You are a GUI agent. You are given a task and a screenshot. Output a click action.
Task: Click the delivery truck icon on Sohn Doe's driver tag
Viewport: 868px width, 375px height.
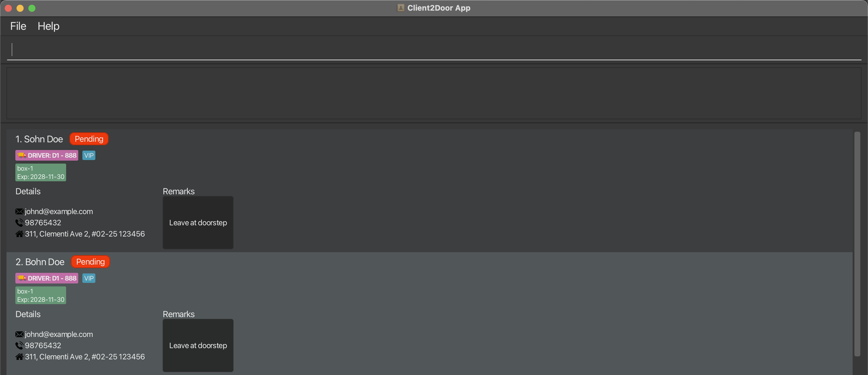click(x=22, y=155)
